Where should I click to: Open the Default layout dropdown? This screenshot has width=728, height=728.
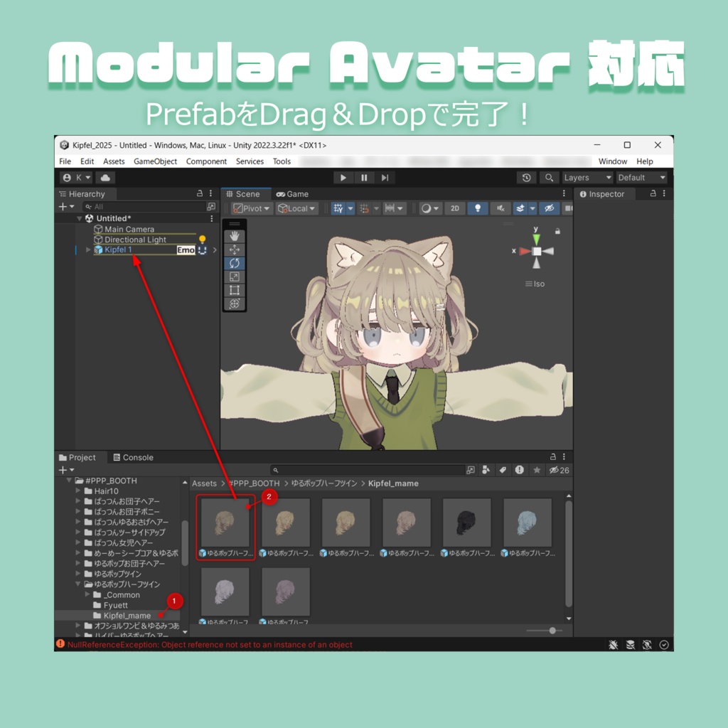[x=642, y=177]
